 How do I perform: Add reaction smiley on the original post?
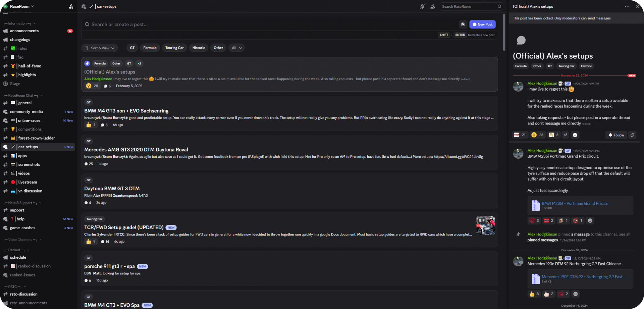coord(575,135)
